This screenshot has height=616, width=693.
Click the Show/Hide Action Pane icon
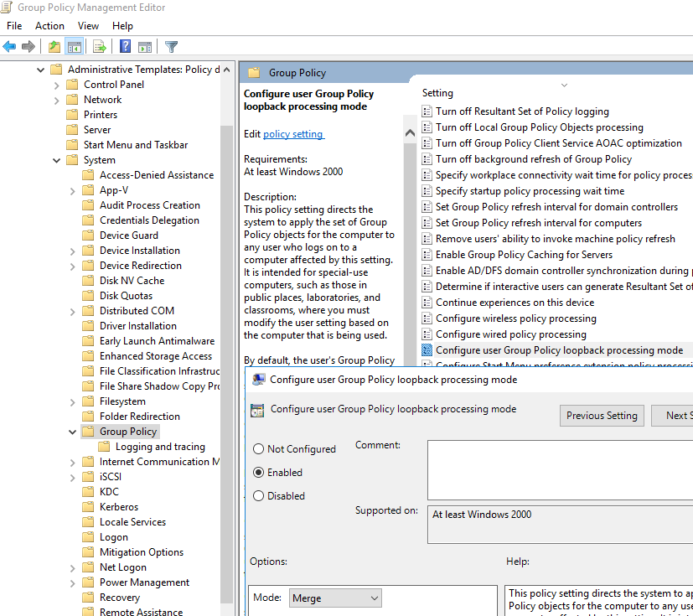click(x=144, y=46)
